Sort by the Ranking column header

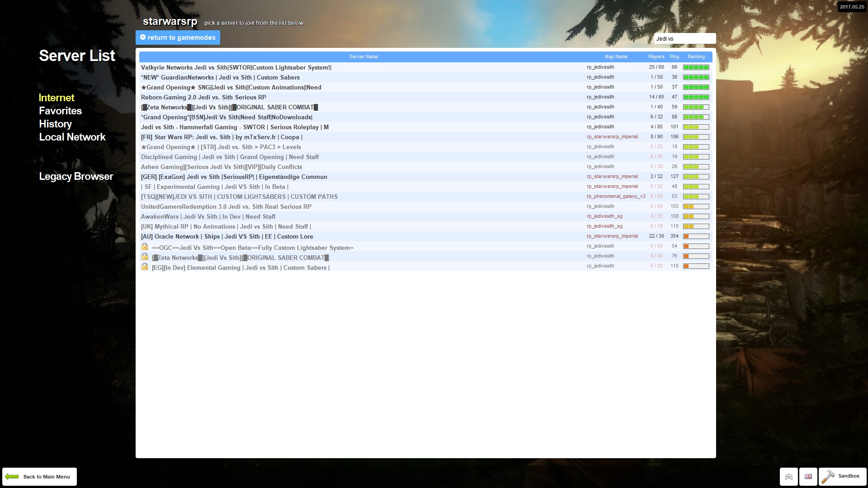point(696,57)
